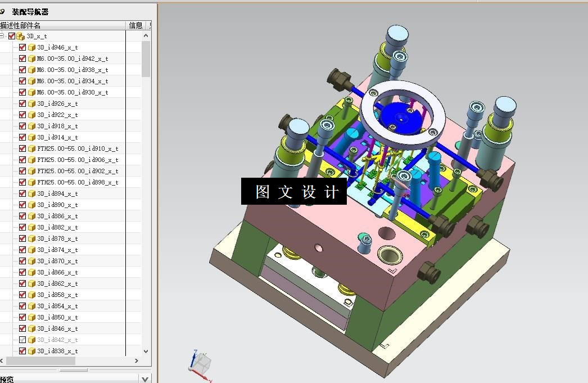
Task: Click part icon of 3D_id854_x_t
Action: [31, 306]
